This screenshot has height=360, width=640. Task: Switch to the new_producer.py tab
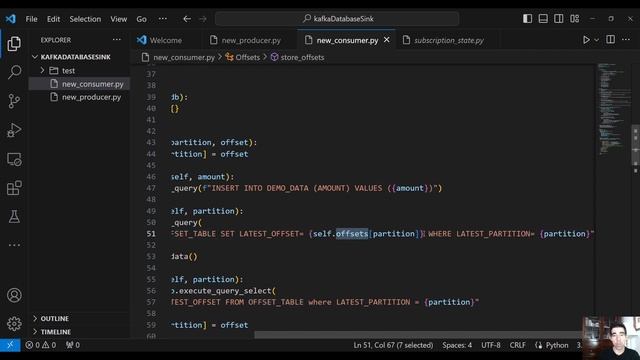tap(251, 40)
